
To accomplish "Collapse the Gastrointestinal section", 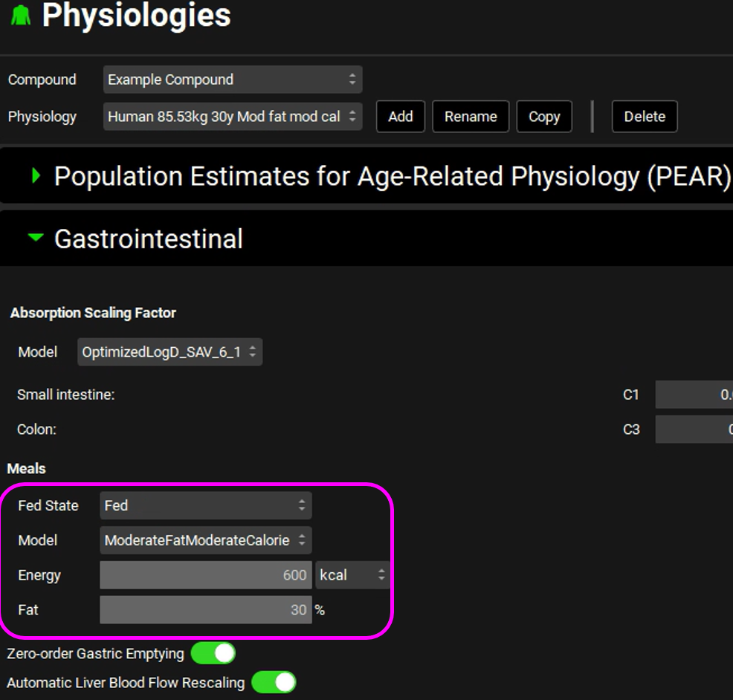I will 36,239.
